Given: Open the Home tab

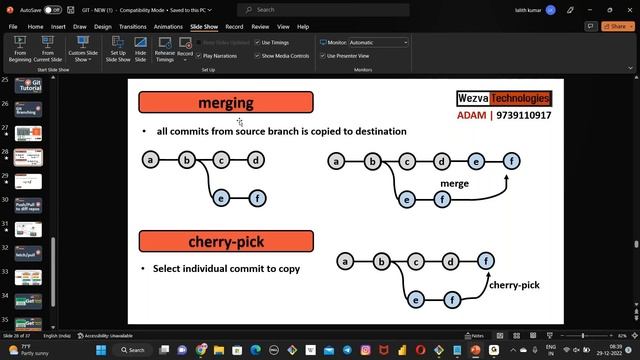Looking at the screenshot, I should 36,27.
